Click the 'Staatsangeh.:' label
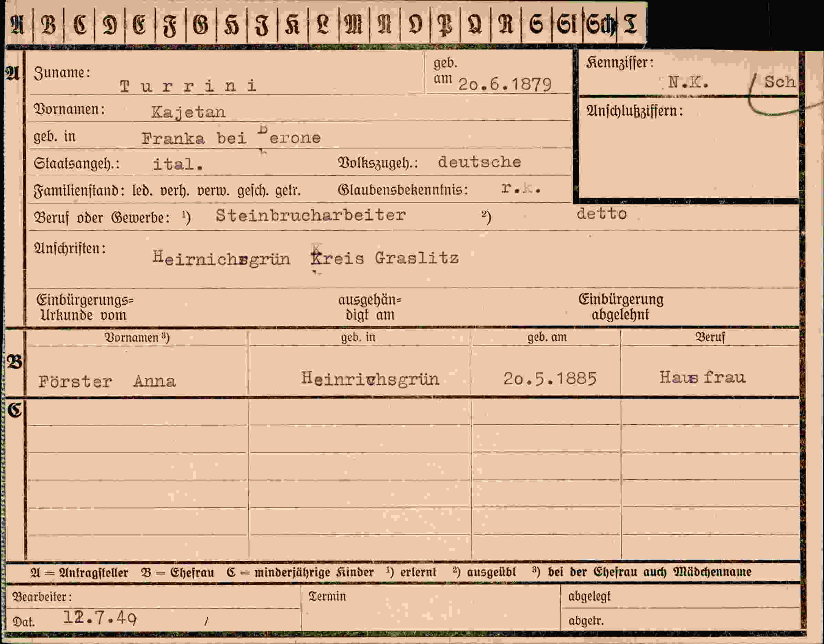Image resolution: width=824 pixels, height=644 pixels. pyautogui.click(x=76, y=164)
